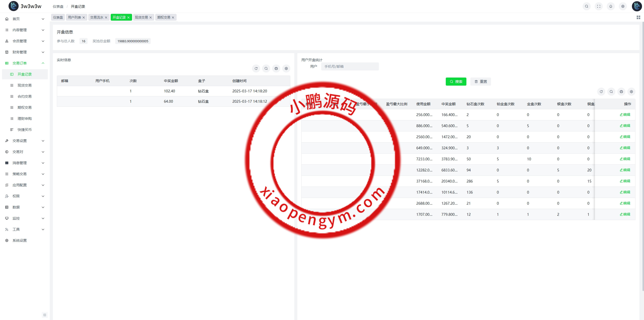This screenshot has height=320, width=644.
Task: Click print icon in 实时信息 panel
Action: point(276,68)
